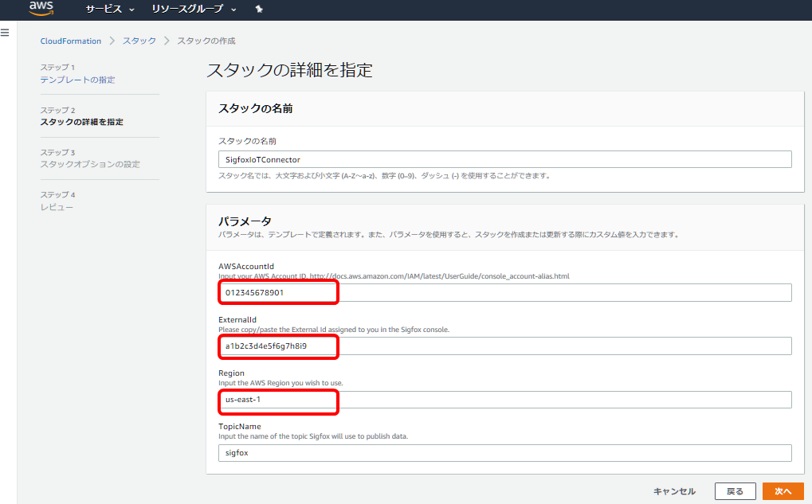
Task: Return to step 1 テンプレートの指定
Action: pyautogui.click(x=77, y=80)
